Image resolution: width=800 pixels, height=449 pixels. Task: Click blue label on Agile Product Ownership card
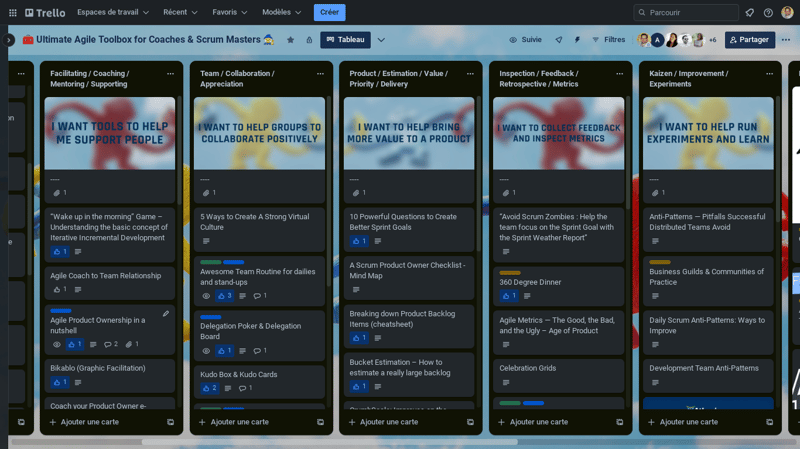point(61,310)
